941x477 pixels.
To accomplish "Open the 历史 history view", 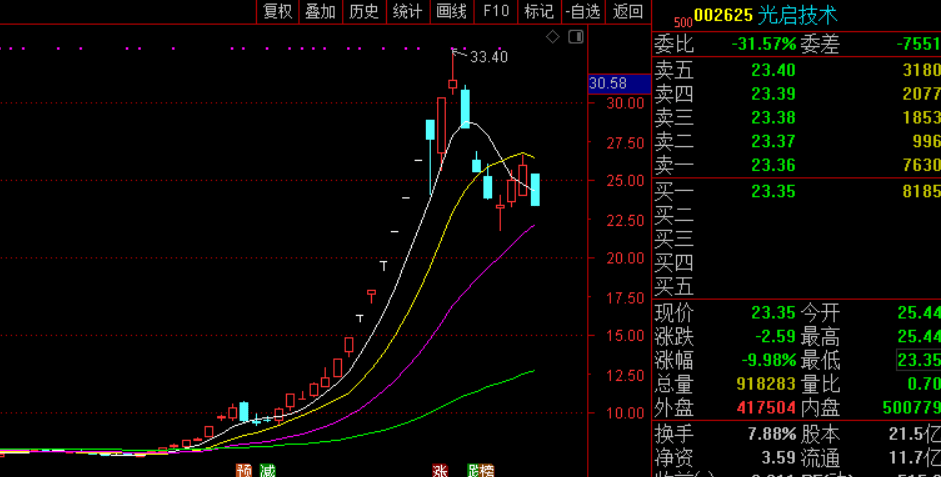I will click(x=364, y=12).
